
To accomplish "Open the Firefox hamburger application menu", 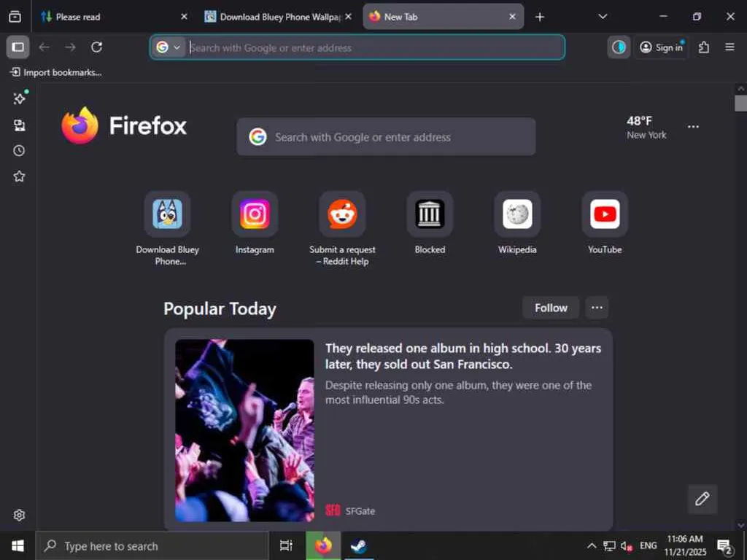I will point(729,47).
